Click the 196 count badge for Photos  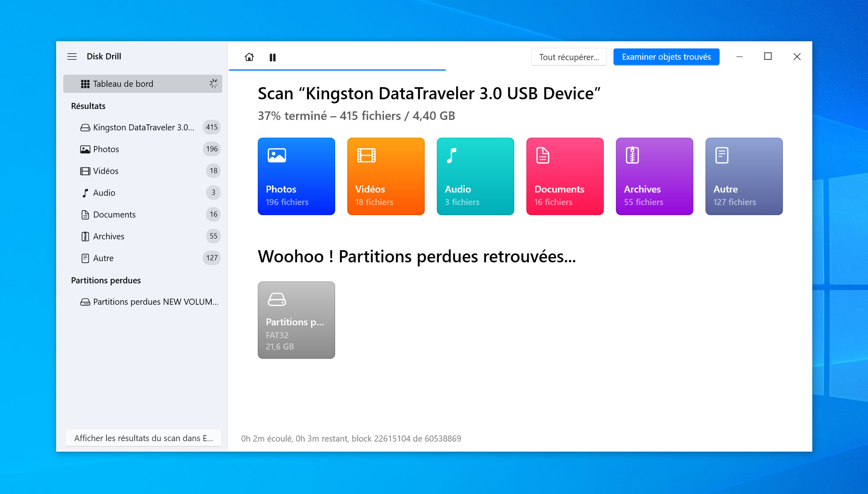pos(212,149)
